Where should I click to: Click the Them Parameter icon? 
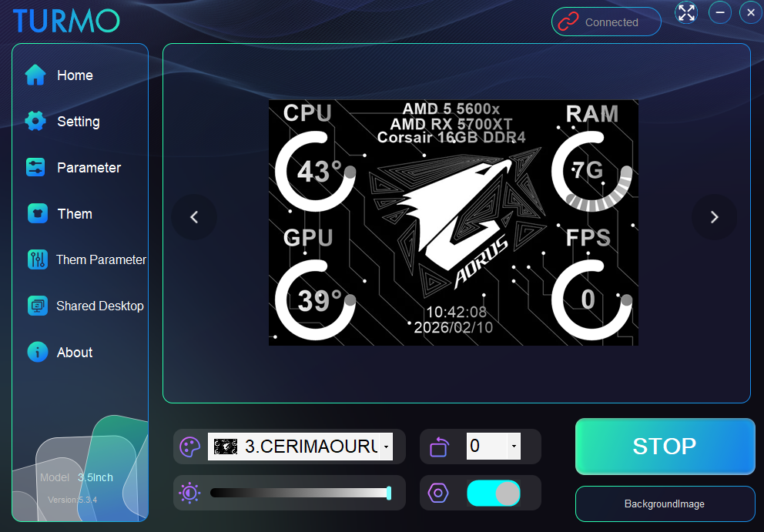[37, 259]
